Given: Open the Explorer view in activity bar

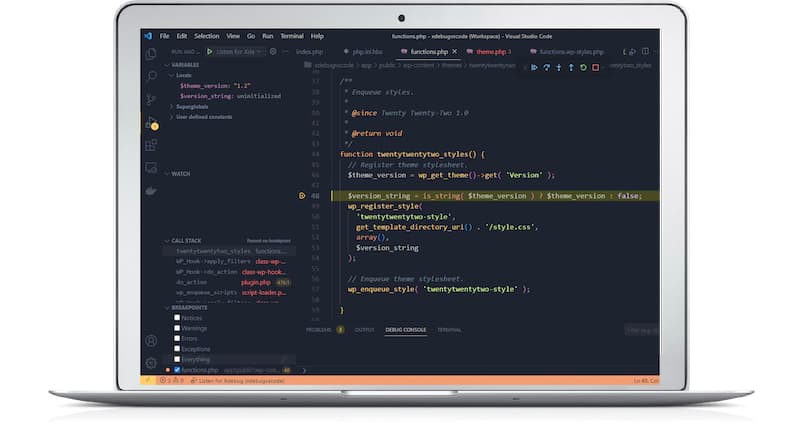Looking at the screenshot, I should 152,54.
